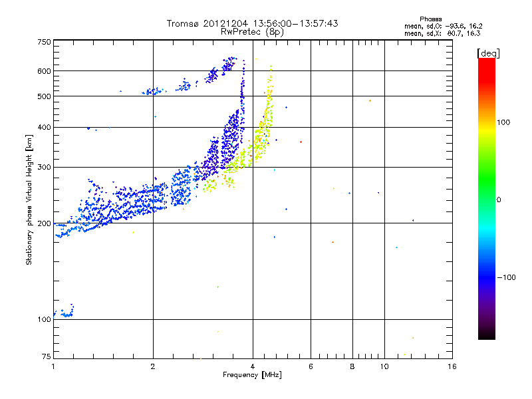The image size is (532, 399).
Task: Click the subtitle "RwPretec (8p)"
Action: pyautogui.click(x=252, y=32)
